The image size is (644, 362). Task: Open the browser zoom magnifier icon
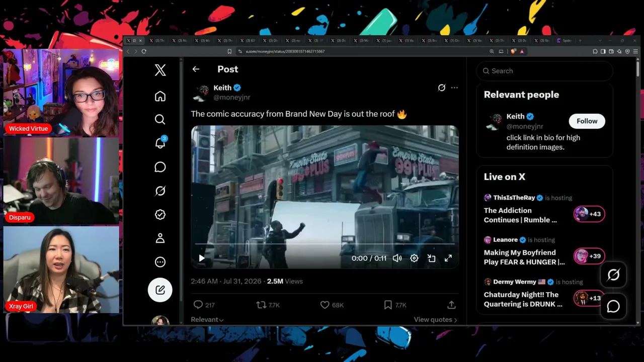click(492, 51)
